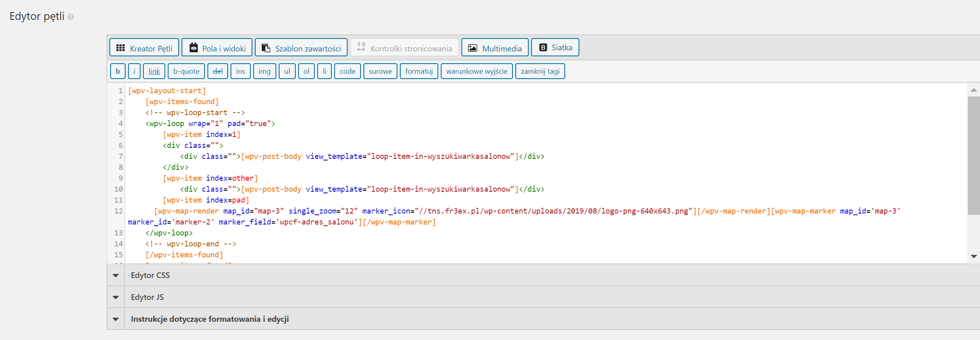980x340 pixels.
Task: Click the wpv-loop-end comment line
Action: pyautogui.click(x=190, y=244)
